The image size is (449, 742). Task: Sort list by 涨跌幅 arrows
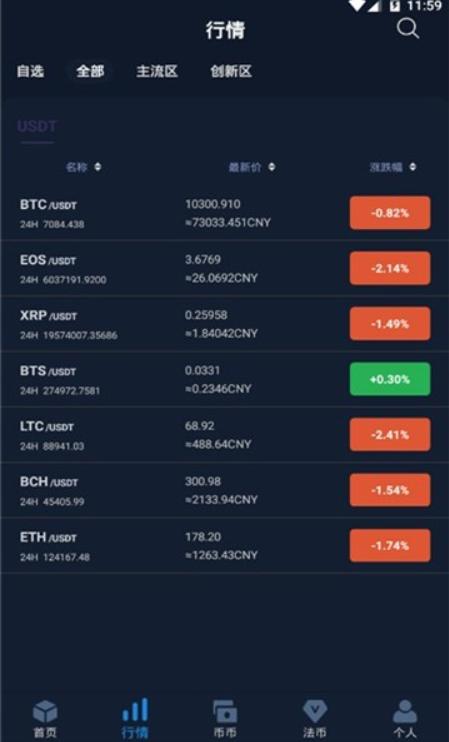tap(413, 167)
